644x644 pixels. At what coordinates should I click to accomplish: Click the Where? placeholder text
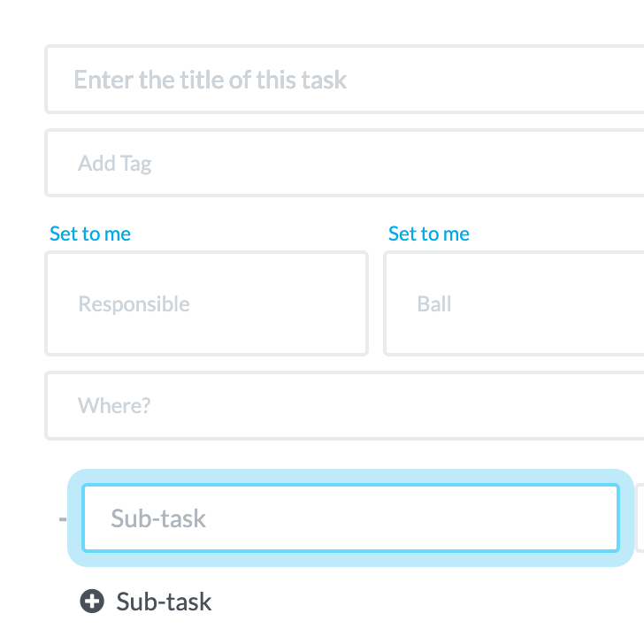[114, 405]
